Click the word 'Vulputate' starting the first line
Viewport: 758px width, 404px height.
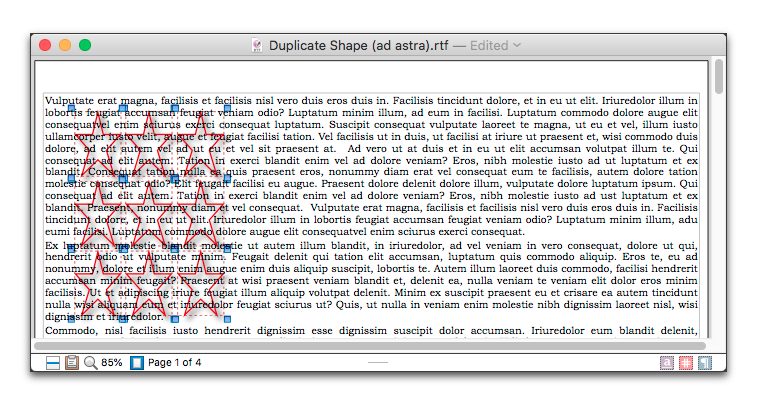[x=69, y=101]
